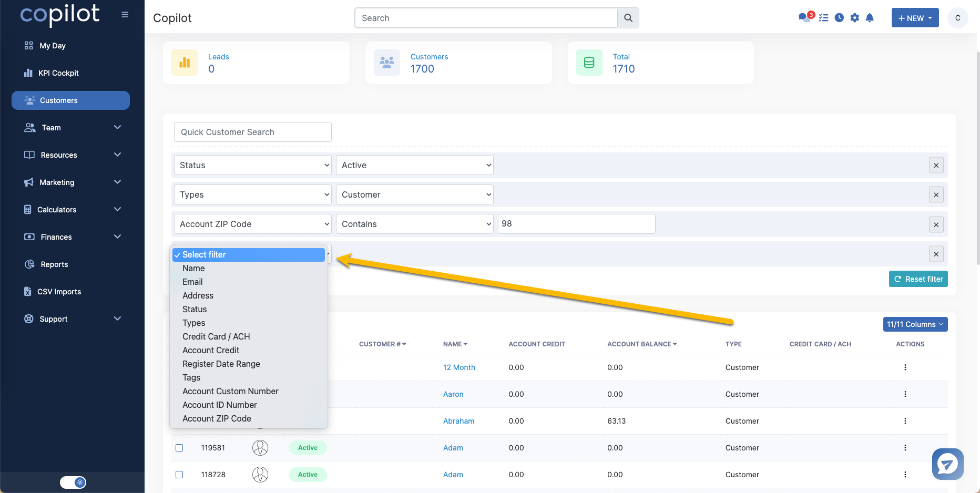Open the task checklist icon
The image size is (980, 493).
(x=824, y=18)
